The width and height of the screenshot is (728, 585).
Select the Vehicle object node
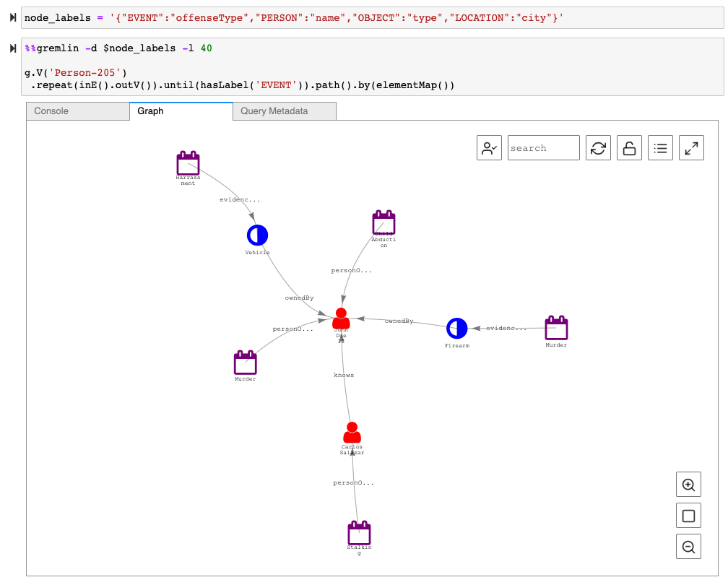pos(257,235)
